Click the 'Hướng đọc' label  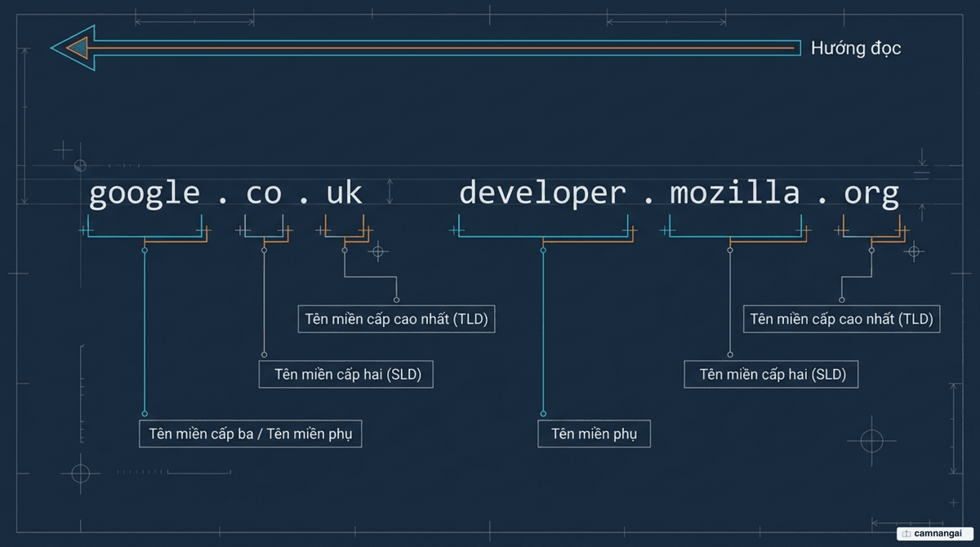856,48
